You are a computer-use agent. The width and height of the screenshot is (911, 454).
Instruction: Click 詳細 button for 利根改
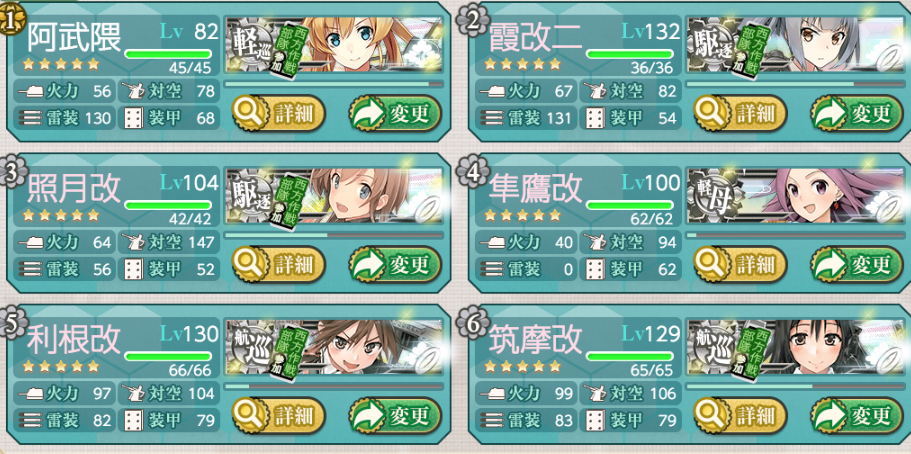click(279, 416)
